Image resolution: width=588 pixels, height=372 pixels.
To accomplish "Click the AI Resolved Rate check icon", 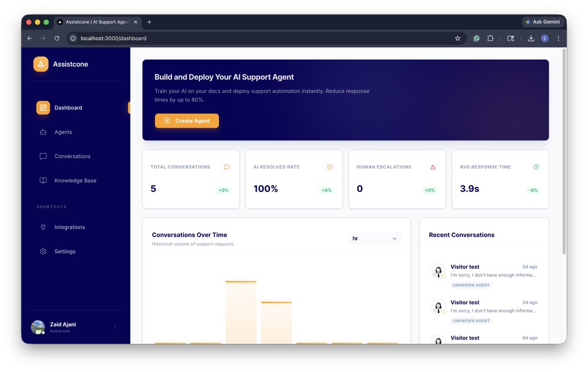I will tap(330, 167).
